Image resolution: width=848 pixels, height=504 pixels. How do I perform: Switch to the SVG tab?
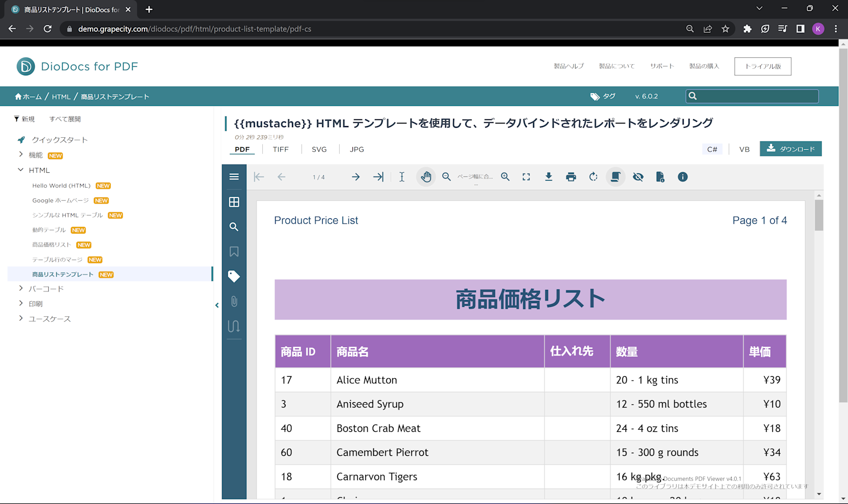pos(319,149)
